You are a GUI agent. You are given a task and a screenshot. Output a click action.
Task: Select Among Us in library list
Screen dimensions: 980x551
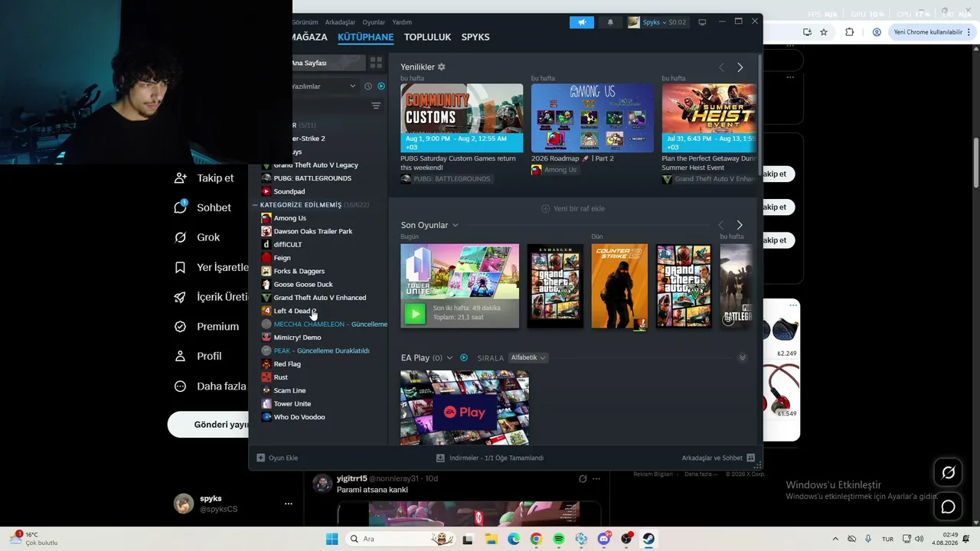click(x=289, y=218)
